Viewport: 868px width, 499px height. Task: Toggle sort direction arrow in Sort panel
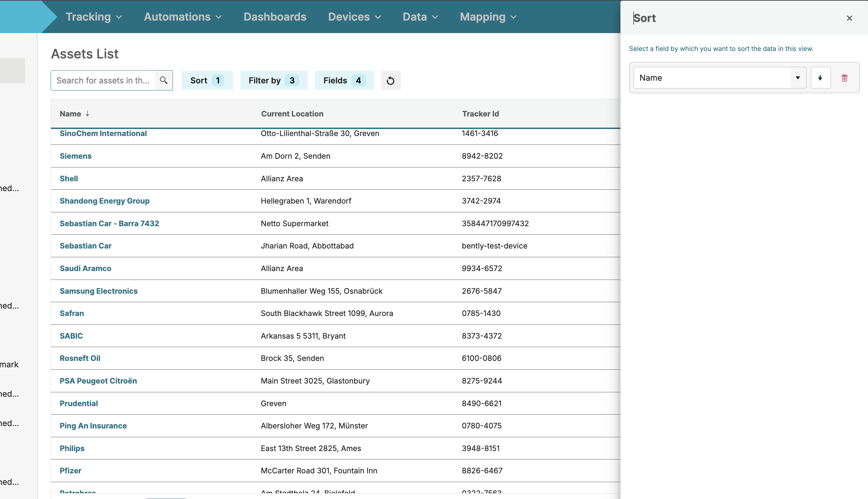pyautogui.click(x=820, y=78)
